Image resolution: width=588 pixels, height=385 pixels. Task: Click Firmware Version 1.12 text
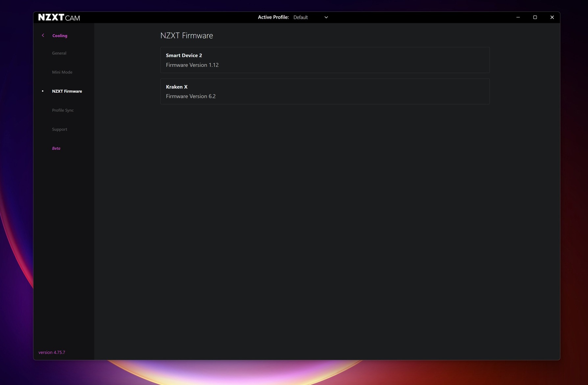[192, 65]
